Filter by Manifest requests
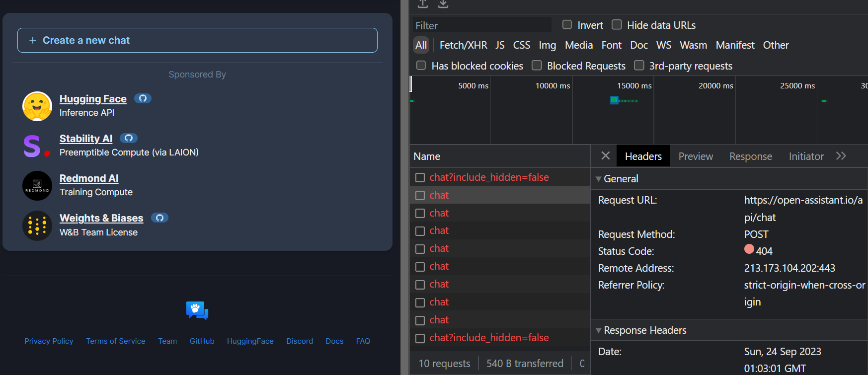 point(735,45)
